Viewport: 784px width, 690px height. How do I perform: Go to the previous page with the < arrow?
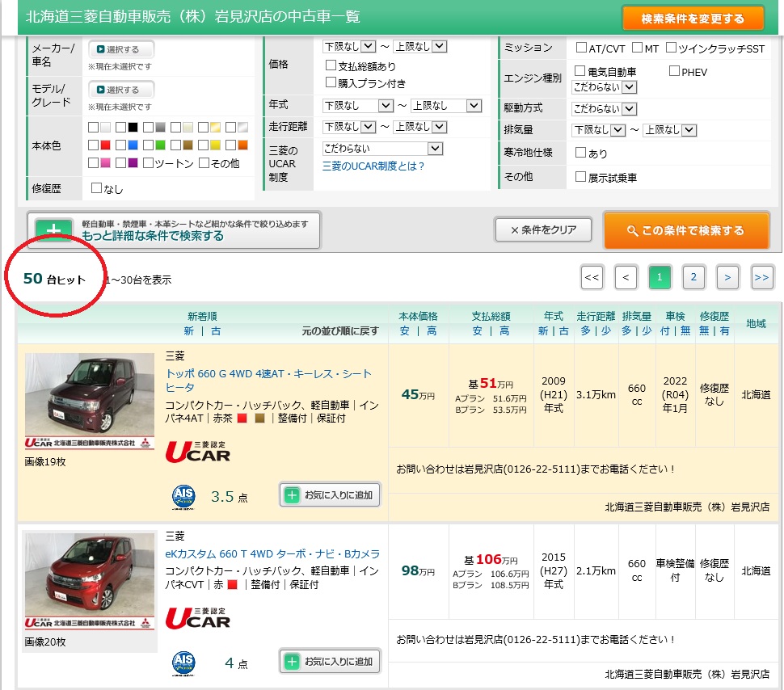coord(626,277)
